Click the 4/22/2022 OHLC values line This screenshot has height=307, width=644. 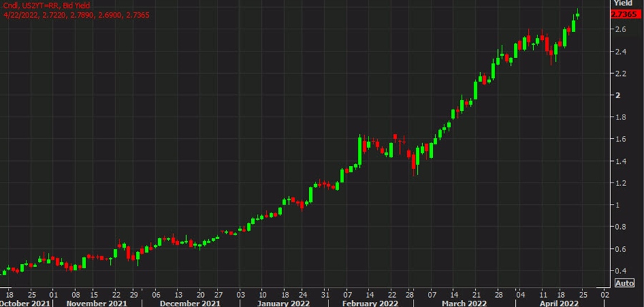coord(77,15)
